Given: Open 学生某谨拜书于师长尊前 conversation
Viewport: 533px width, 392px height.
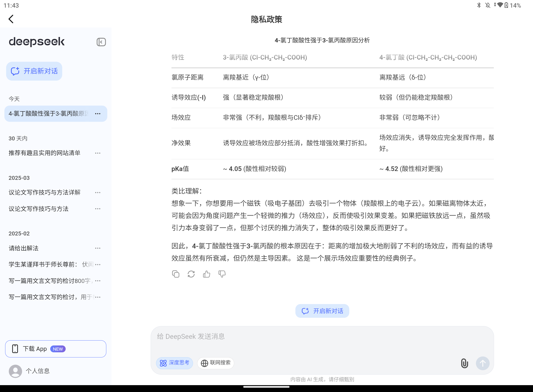Looking at the screenshot, I should pyautogui.click(x=51, y=264).
